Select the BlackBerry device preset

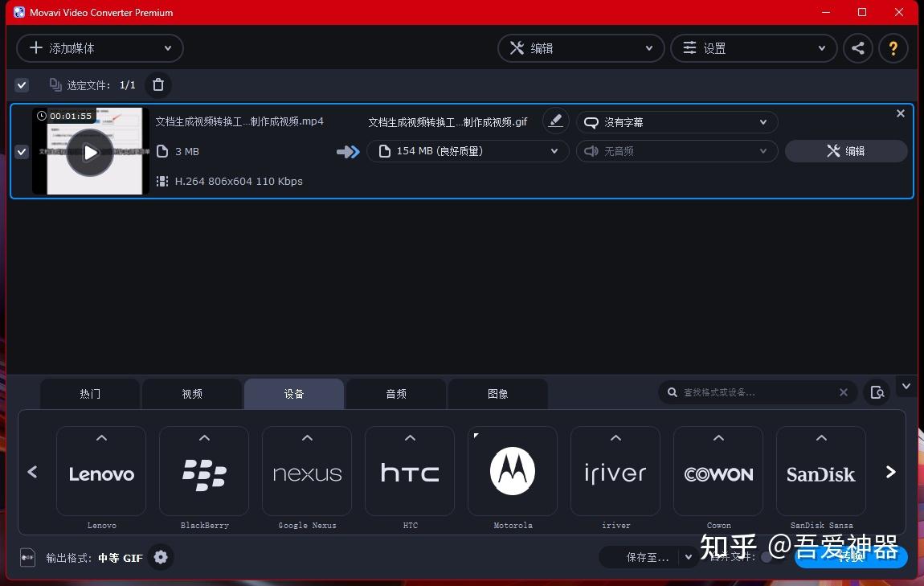pos(204,471)
